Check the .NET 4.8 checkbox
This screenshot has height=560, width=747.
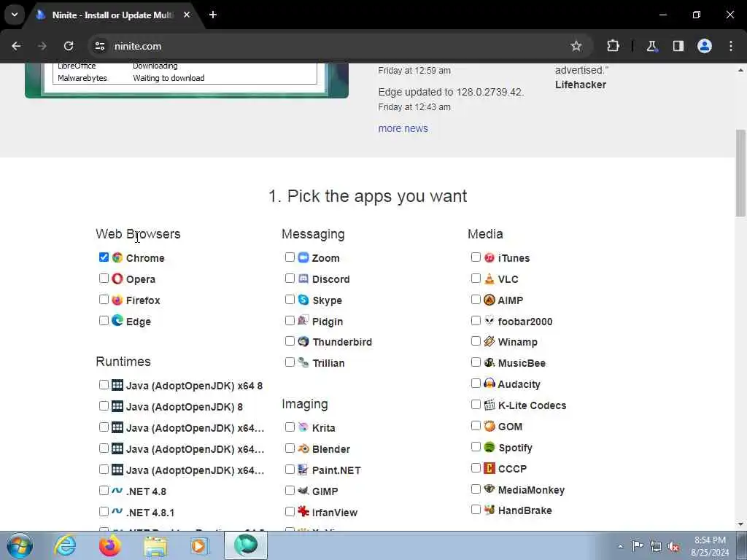104,491
